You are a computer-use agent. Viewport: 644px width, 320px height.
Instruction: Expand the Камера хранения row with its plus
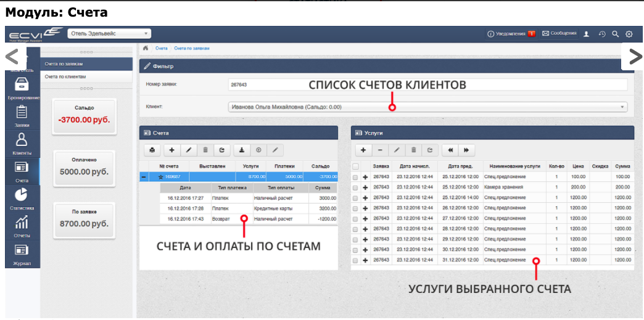366,187
